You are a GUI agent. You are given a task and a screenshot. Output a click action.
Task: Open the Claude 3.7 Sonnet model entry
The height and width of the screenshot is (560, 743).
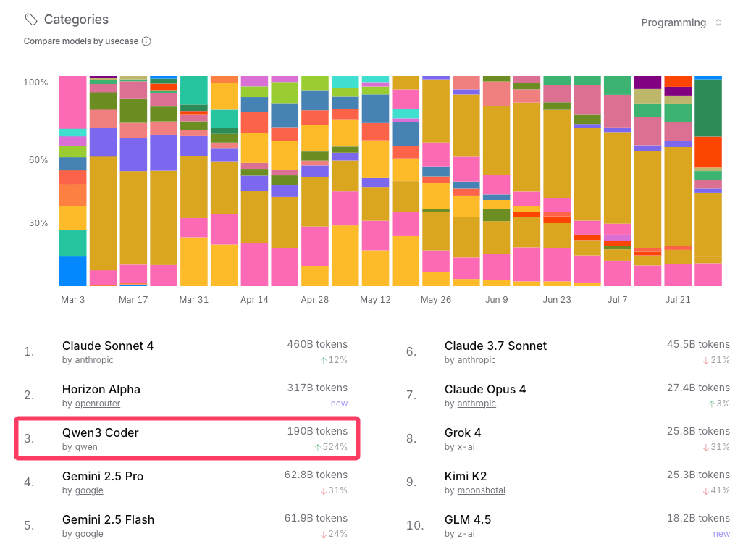[495, 346]
